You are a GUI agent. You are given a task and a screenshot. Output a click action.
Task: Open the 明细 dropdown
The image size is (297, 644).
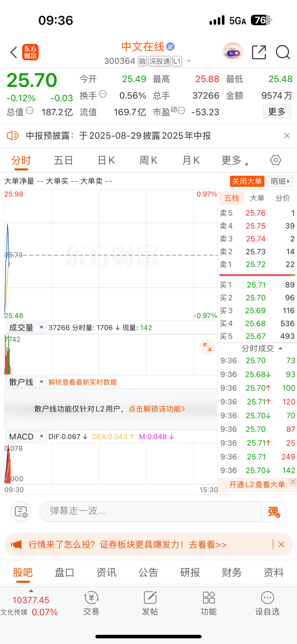click(280, 181)
